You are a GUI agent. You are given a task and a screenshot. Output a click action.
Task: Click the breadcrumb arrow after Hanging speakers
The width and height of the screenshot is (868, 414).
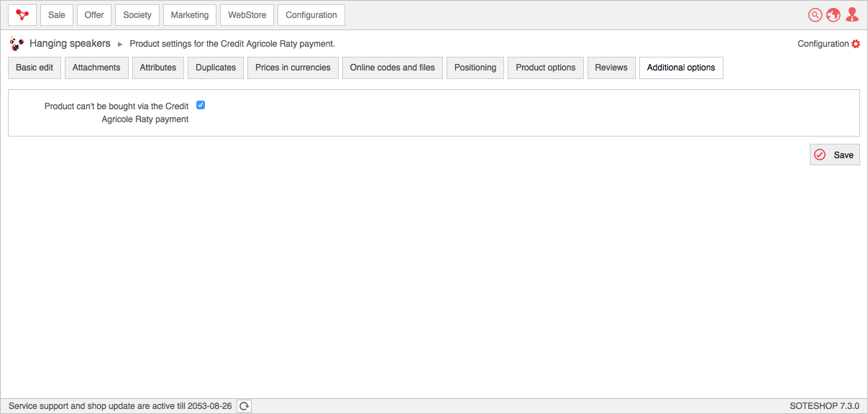(x=120, y=45)
